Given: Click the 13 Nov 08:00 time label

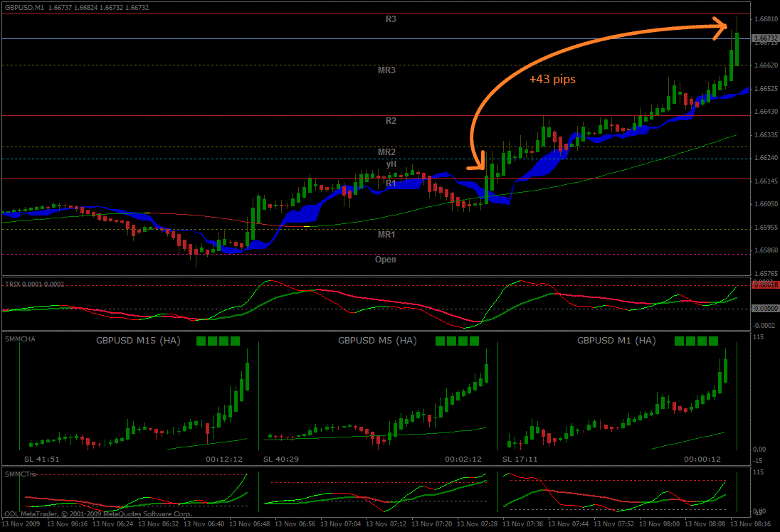Looking at the screenshot, I should pyautogui.click(x=660, y=523).
